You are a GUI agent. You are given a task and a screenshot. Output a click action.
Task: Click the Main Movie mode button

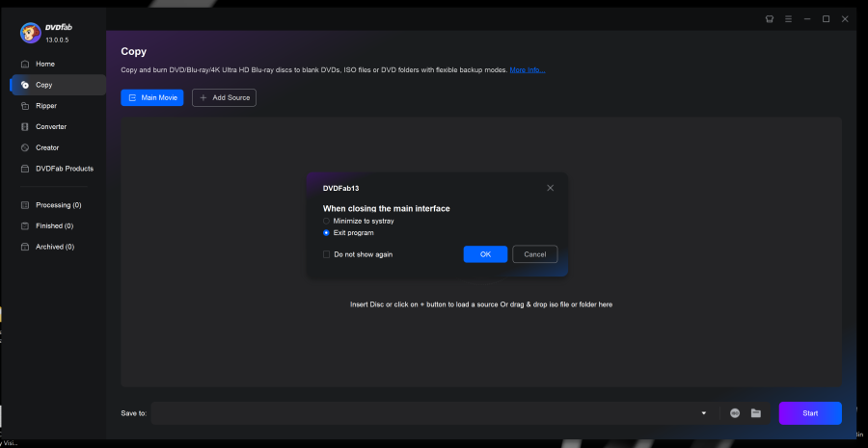152,97
